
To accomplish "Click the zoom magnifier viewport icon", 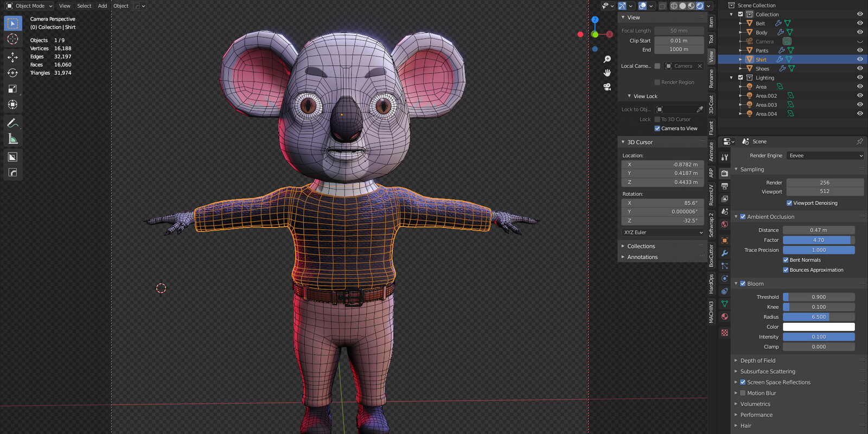I will 607,59.
